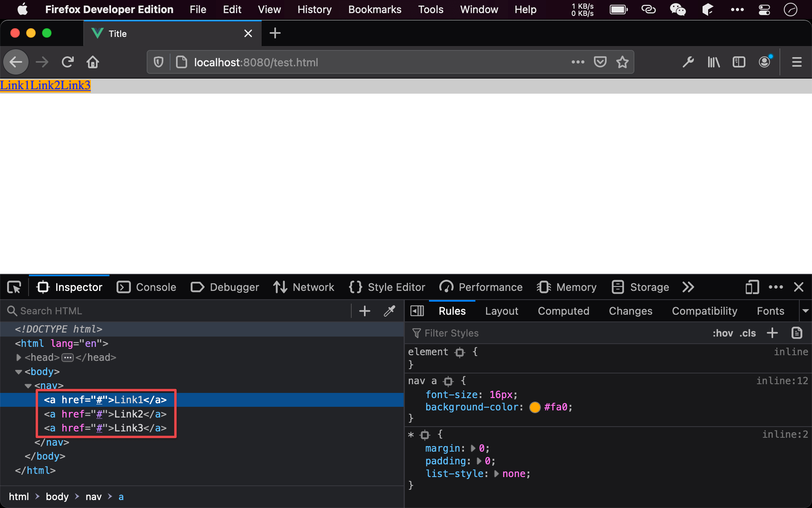Show more devtools tabs chevron
The height and width of the screenshot is (508, 812).
point(688,287)
